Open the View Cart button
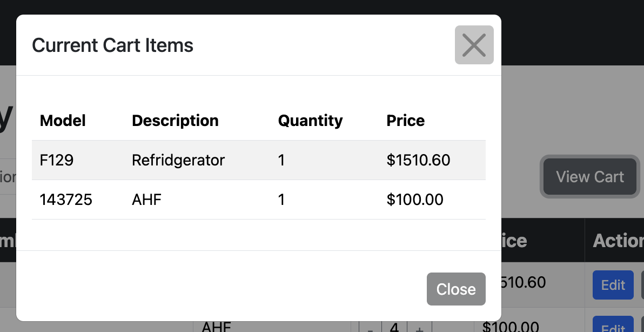 coord(590,177)
